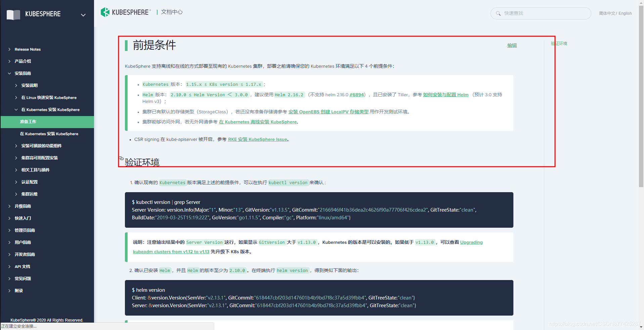Screen dimensions: 644x330
Task: Open 常见问题 in sidebar
Action: point(23,279)
